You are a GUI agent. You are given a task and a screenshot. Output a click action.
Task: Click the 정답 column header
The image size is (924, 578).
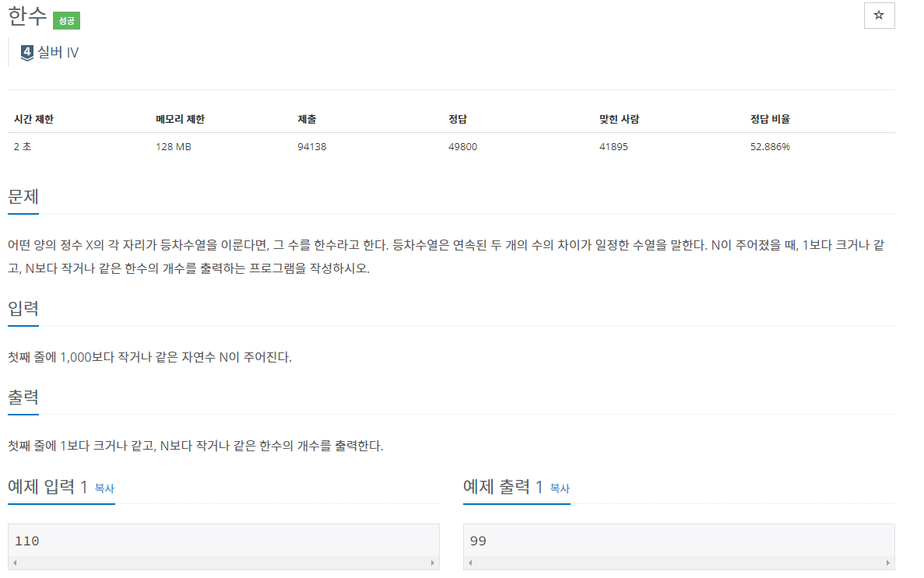[x=457, y=119]
